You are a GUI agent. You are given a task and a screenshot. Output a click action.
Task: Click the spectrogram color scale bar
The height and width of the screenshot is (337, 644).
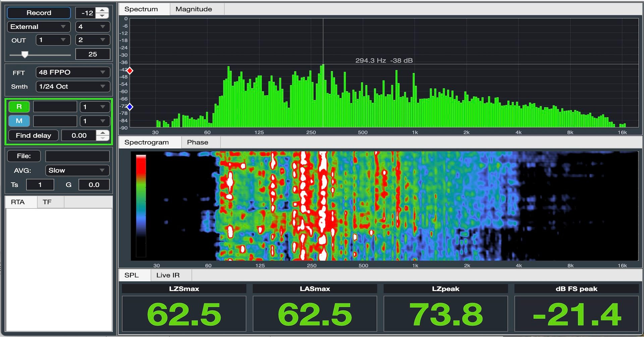click(x=141, y=206)
